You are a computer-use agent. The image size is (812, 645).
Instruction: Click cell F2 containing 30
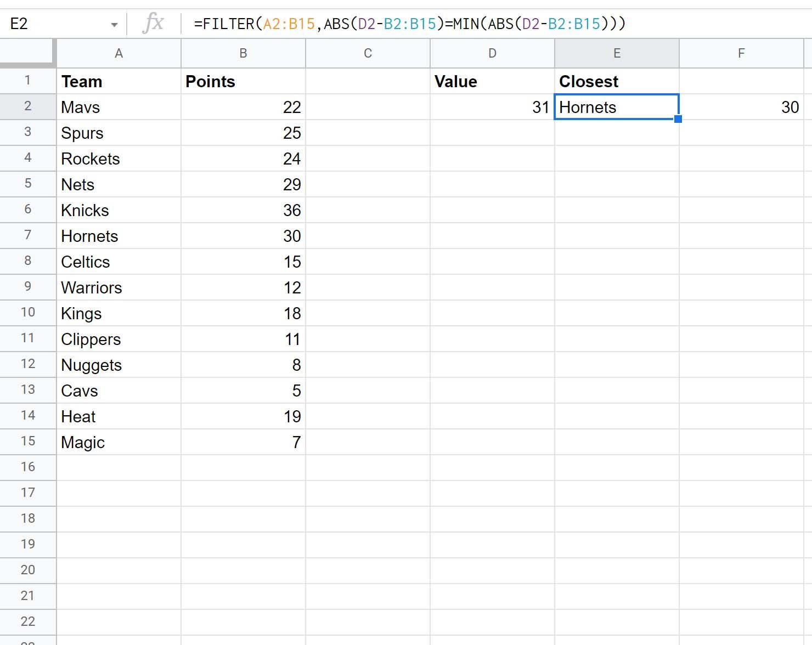[x=741, y=107]
